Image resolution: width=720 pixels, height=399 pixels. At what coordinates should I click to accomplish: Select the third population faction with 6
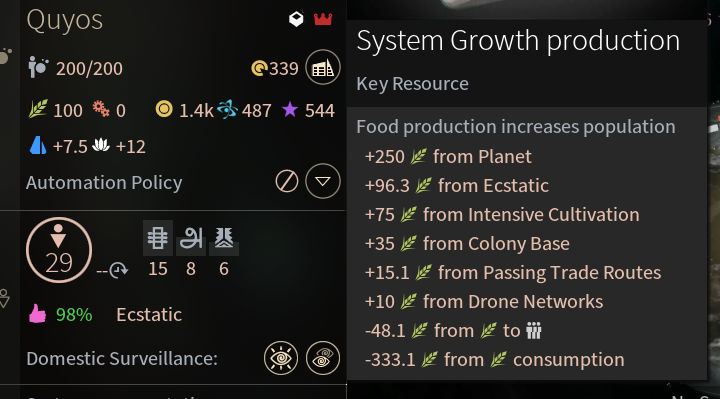coord(224,250)
